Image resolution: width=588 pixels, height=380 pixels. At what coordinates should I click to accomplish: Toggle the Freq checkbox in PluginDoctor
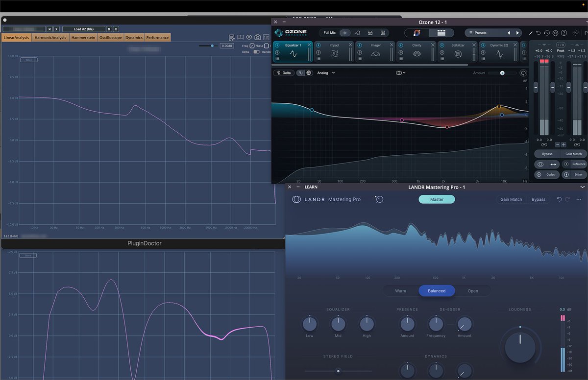pyautogui.click(x=252, y=46)
